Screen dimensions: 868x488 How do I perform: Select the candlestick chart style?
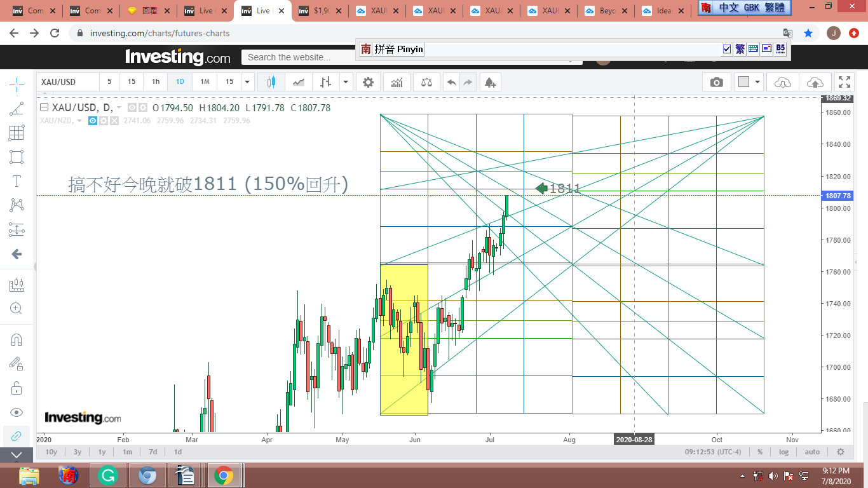[x=271, y=82]
